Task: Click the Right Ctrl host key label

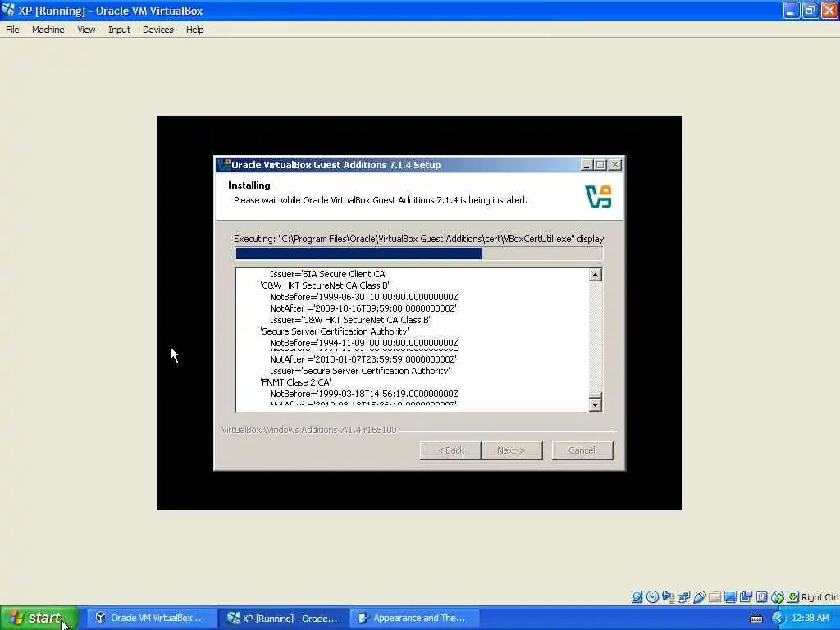Action: click(819, 597)
